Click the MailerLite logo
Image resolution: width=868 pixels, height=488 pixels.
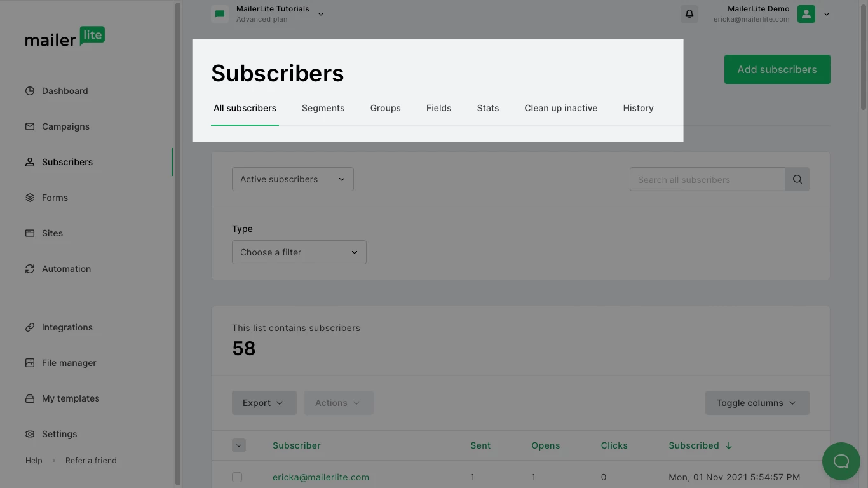(65, 37)
